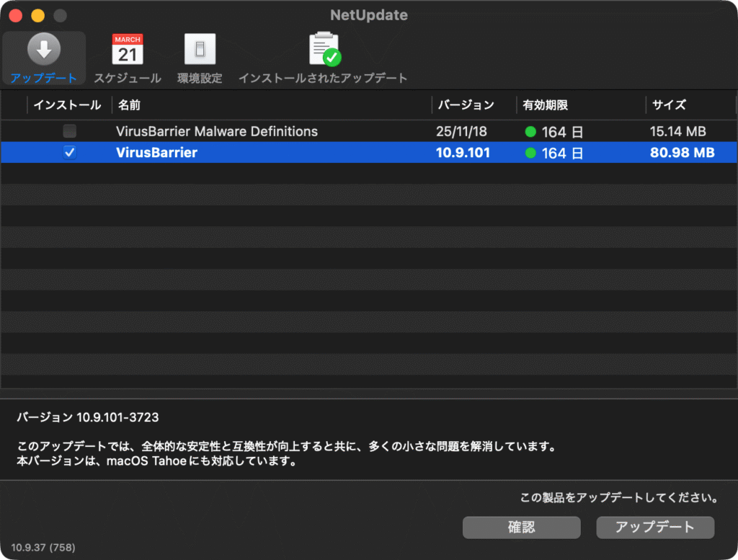Viewport: 738px width, 560px height.
Task: Sort by インストール column header
Action: pyautogui.click(x=67, y=105)
